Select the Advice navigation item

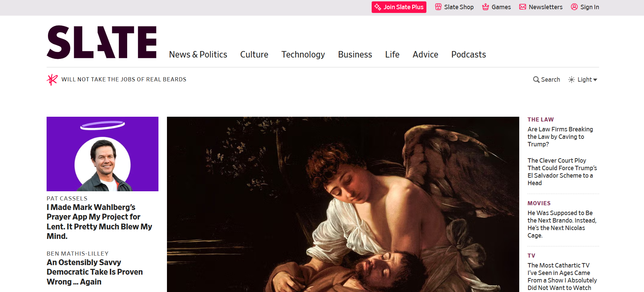point(425,54)
